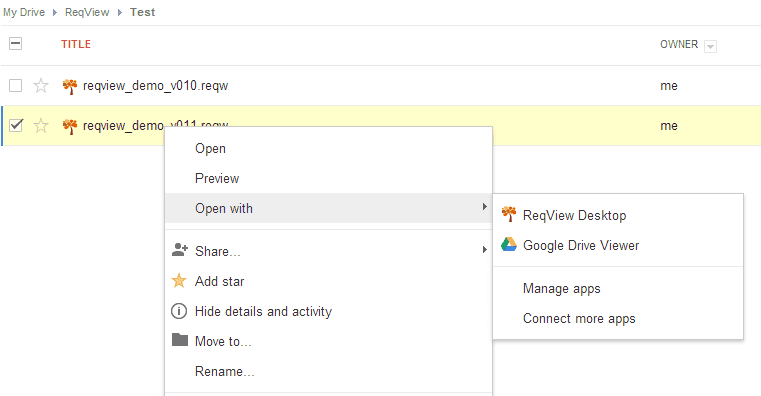
Task: Open file with ReqView Desktop
Action: [618, 215]
